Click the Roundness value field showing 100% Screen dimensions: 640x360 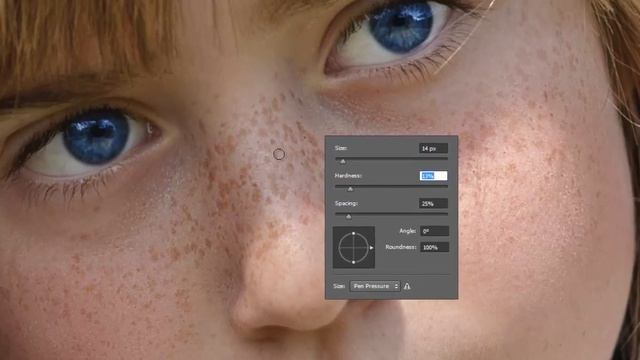click(x=434, y=247)
